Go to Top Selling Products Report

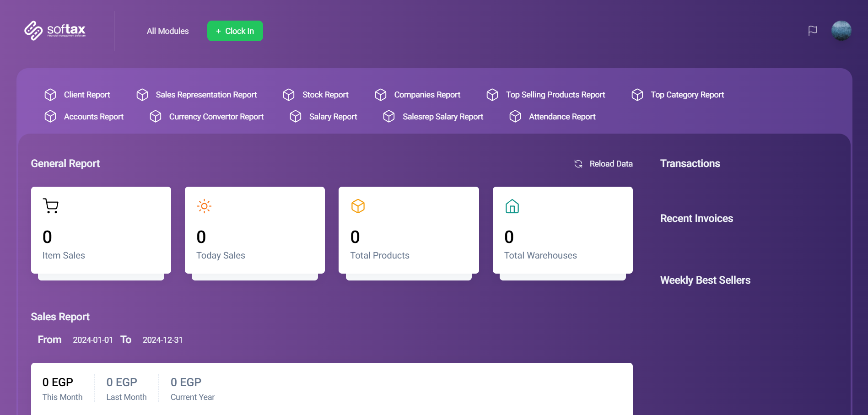pyautogui.click(x=555, y=95)
